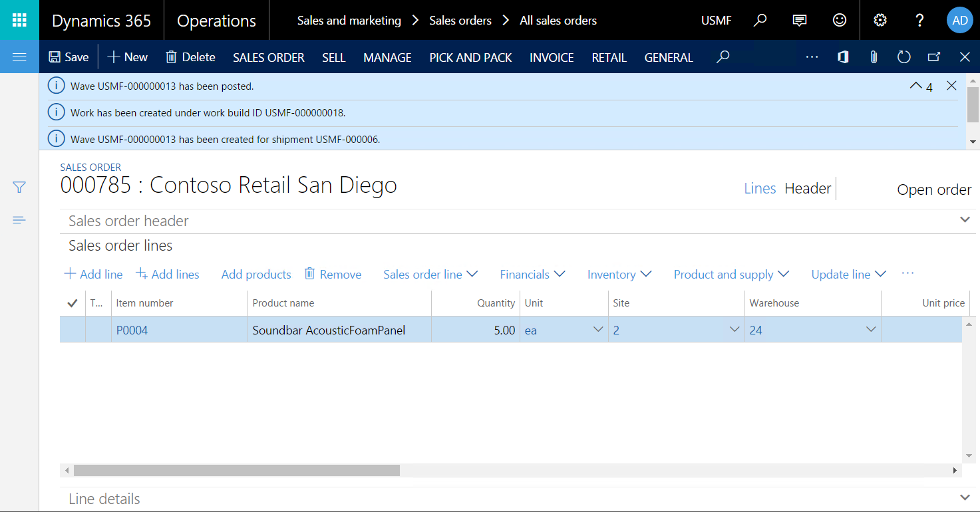Select the P0004 row marker cell
This screenshot has height=512, width=980.
tap(73, 330)
